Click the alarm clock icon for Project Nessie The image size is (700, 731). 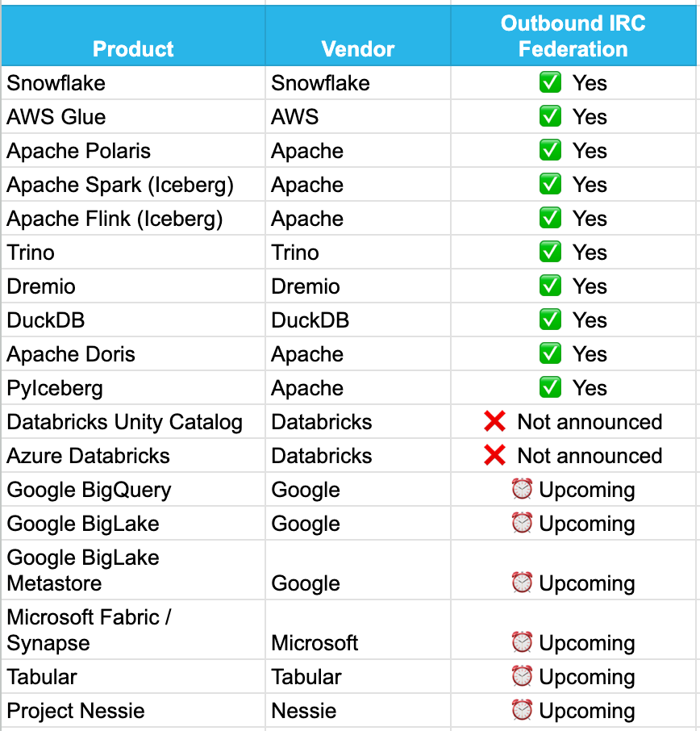(x=522, y=711)
